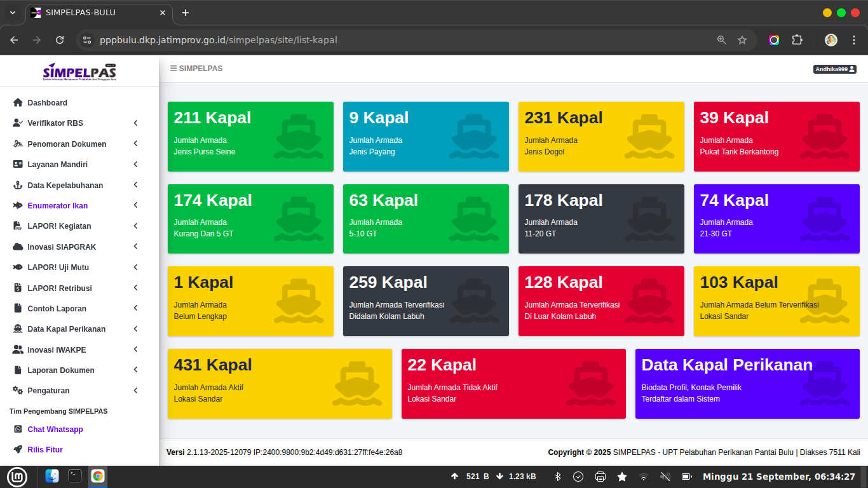Expand the Penomoran Dokumen chevron

point(135,144)
